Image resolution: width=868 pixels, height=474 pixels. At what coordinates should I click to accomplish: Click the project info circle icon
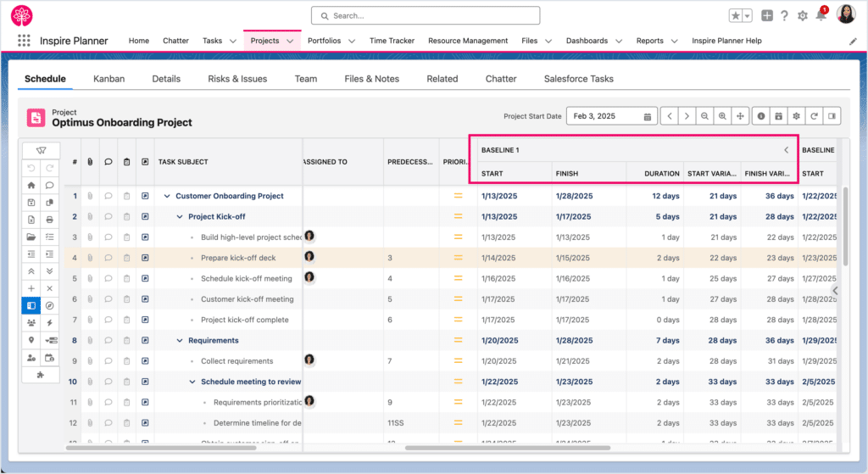[761, 115]
